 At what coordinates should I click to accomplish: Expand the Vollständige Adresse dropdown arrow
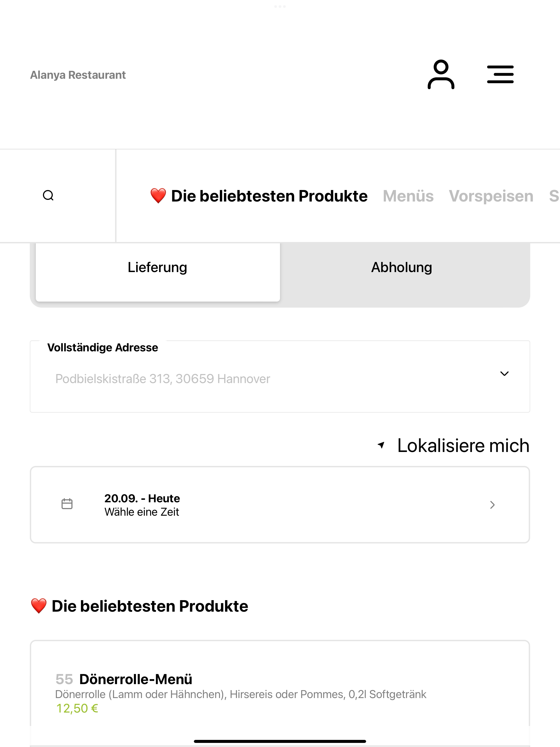point(504,373)
